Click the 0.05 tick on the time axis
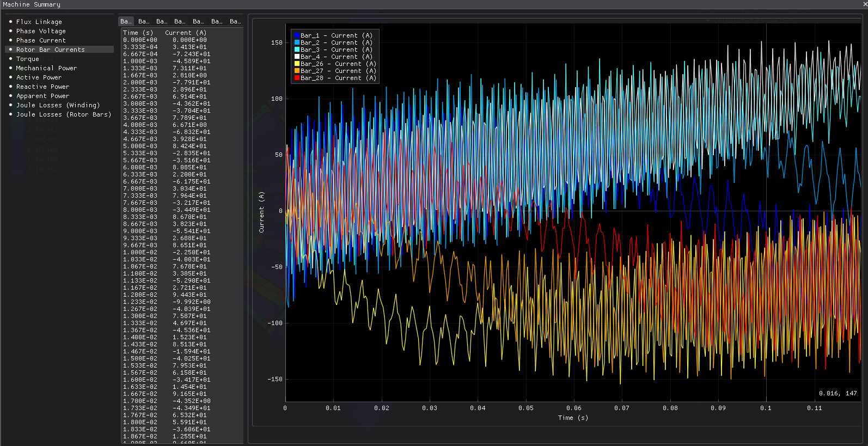The image size is (868, 446). pos(526,408)
